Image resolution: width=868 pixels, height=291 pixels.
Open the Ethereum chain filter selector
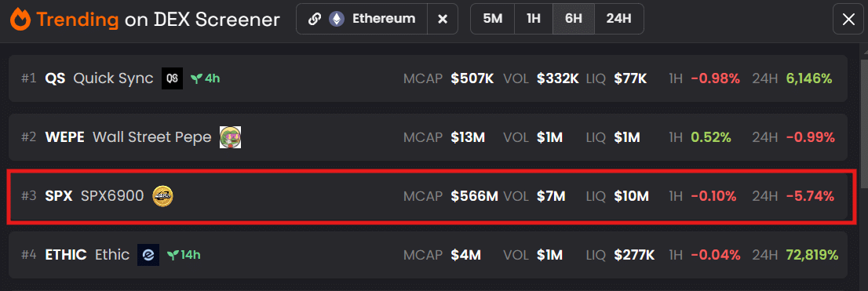point(362,19)
